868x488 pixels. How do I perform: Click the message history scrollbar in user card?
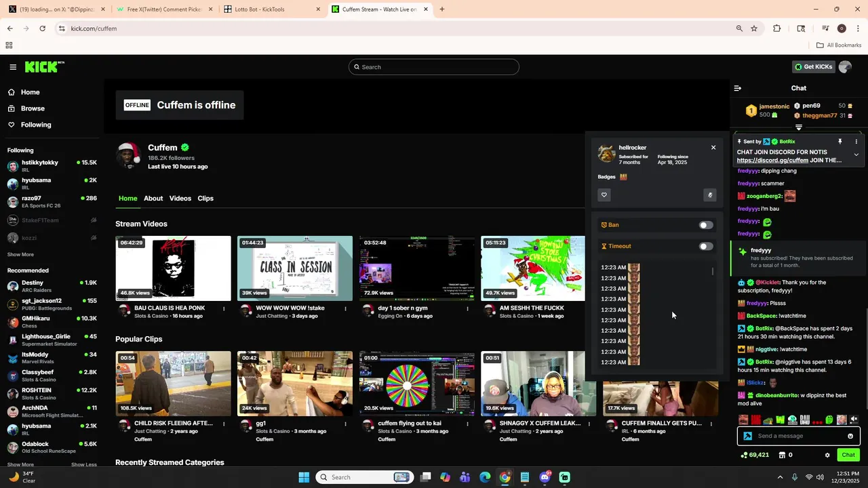click(713, 272)
